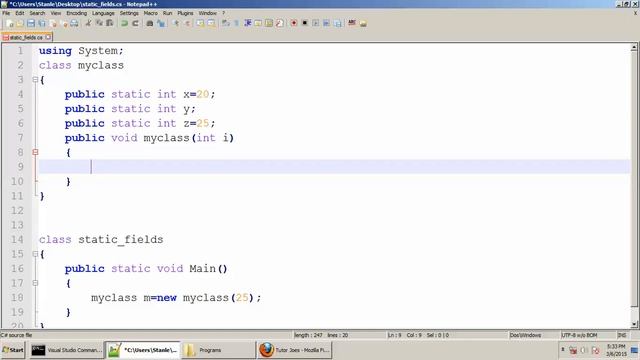This screenshot has height=360, width=640.
Task: Start macro recording with red dot
Action: (294, 23)
